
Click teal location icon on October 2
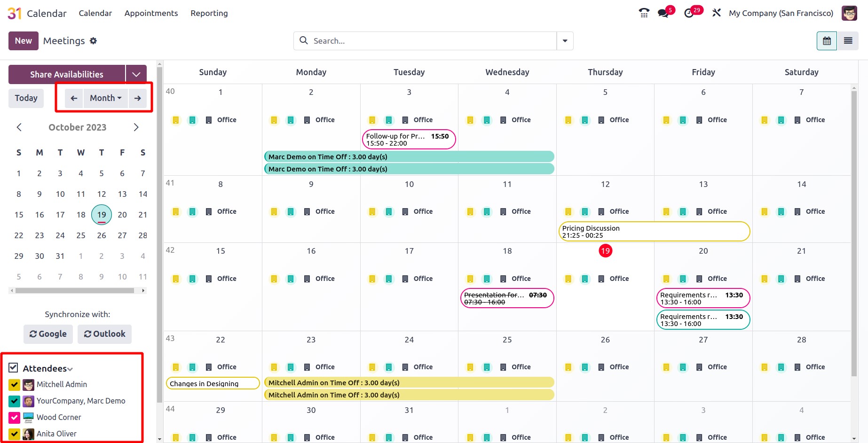pos(291,120)
